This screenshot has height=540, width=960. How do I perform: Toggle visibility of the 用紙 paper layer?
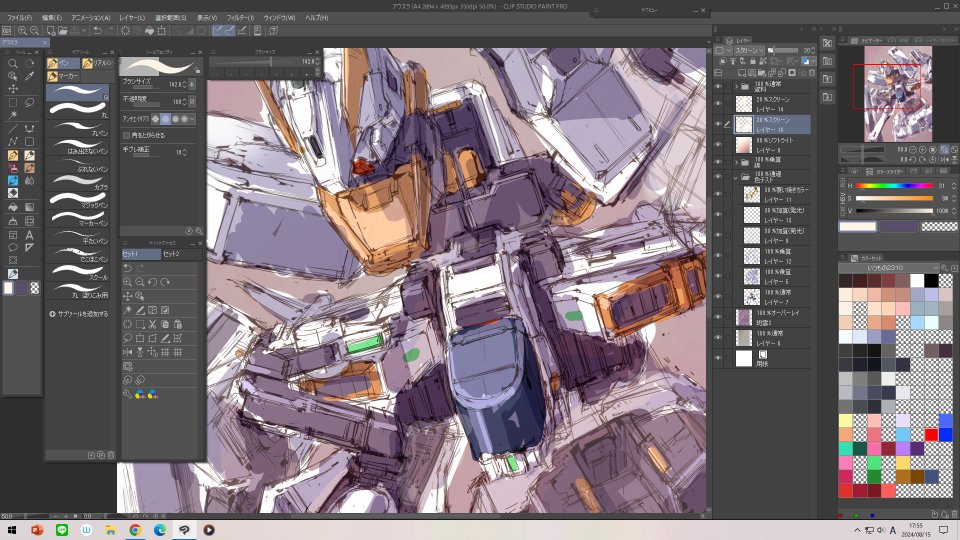point(718,358)
